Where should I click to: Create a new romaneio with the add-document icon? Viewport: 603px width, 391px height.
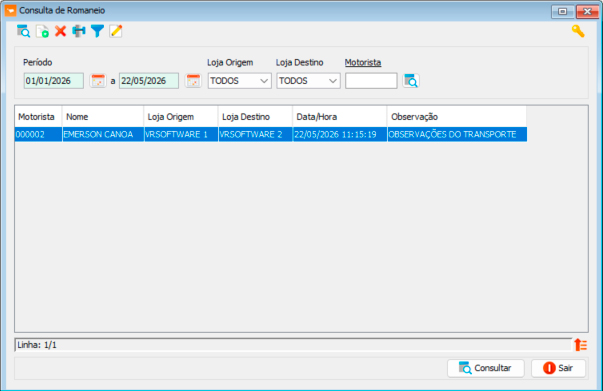42,31
